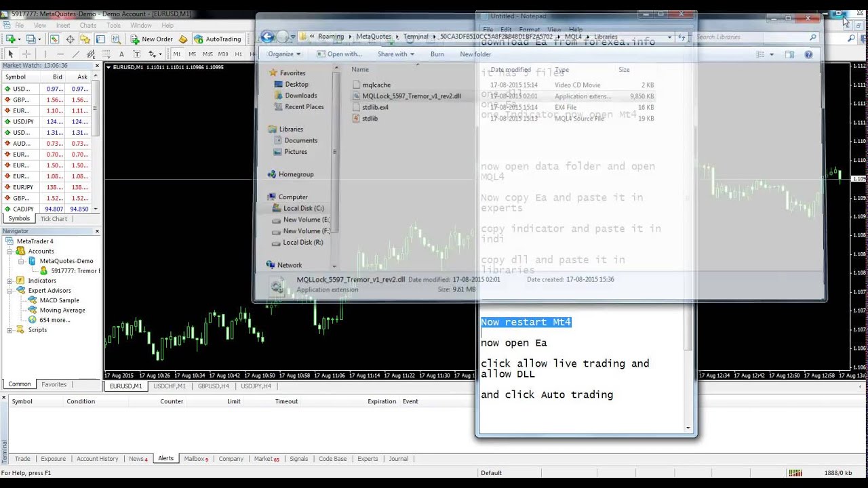Select the vertical line tool
Image resolution: width=868 pixels, height=488 pixels.
pos(45,54)
